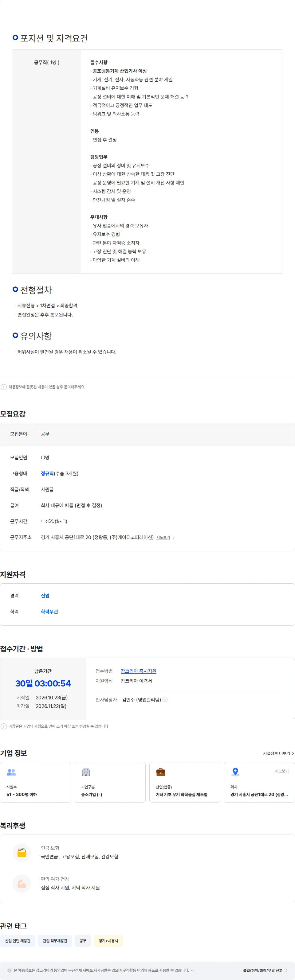Image resolution: width=295 pixels, height=980 pixels.
Task: Click the circle icon in the footer notice
Action: click(x=10, y=970)
